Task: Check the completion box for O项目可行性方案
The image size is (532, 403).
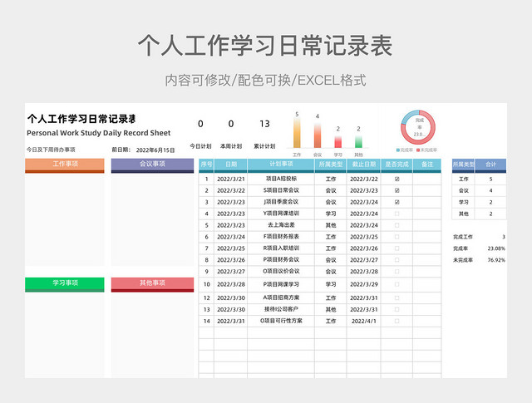Action: [397, 321]
